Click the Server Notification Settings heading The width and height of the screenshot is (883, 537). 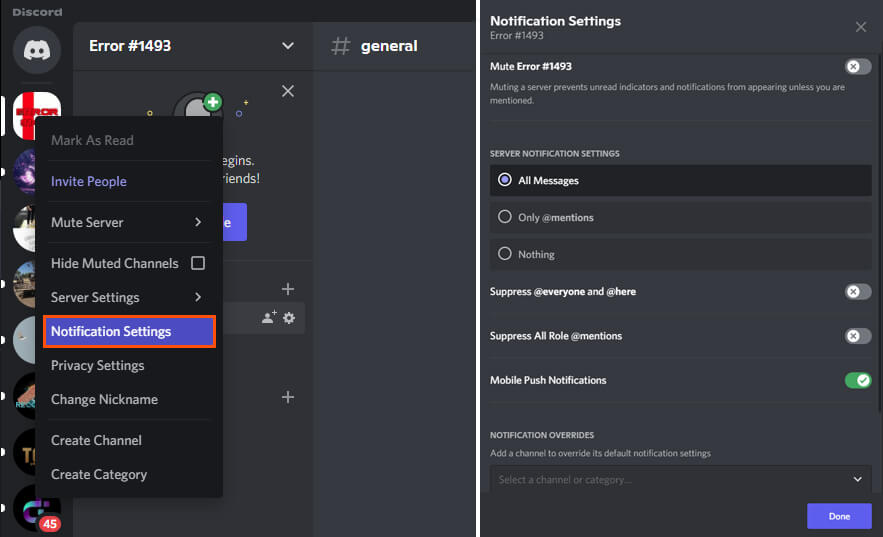[x=555, y=154]
